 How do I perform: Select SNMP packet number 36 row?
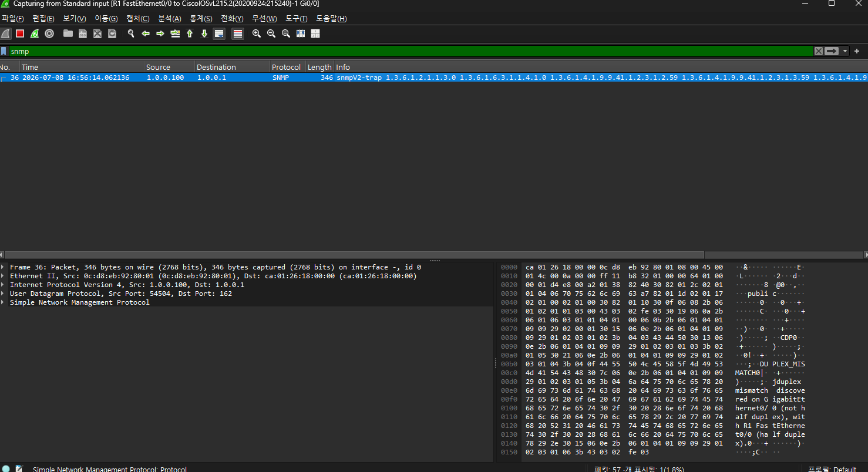pyautogui.click(x=434, y=77)
